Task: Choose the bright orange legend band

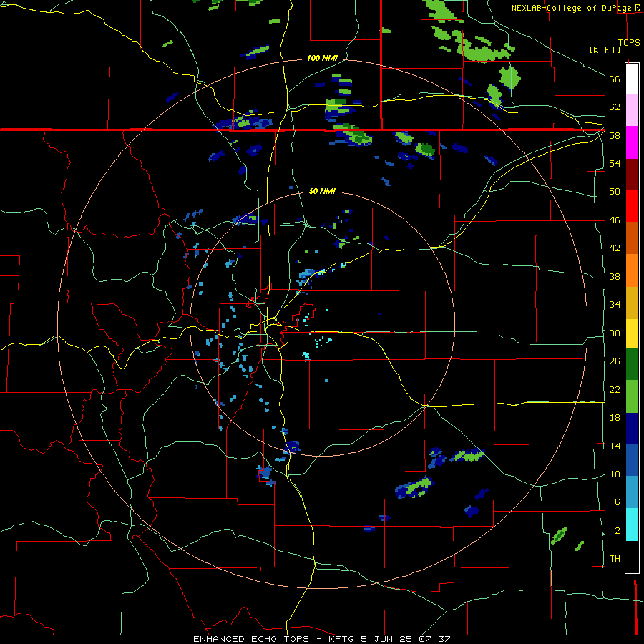Action: [x=632, y=270]
